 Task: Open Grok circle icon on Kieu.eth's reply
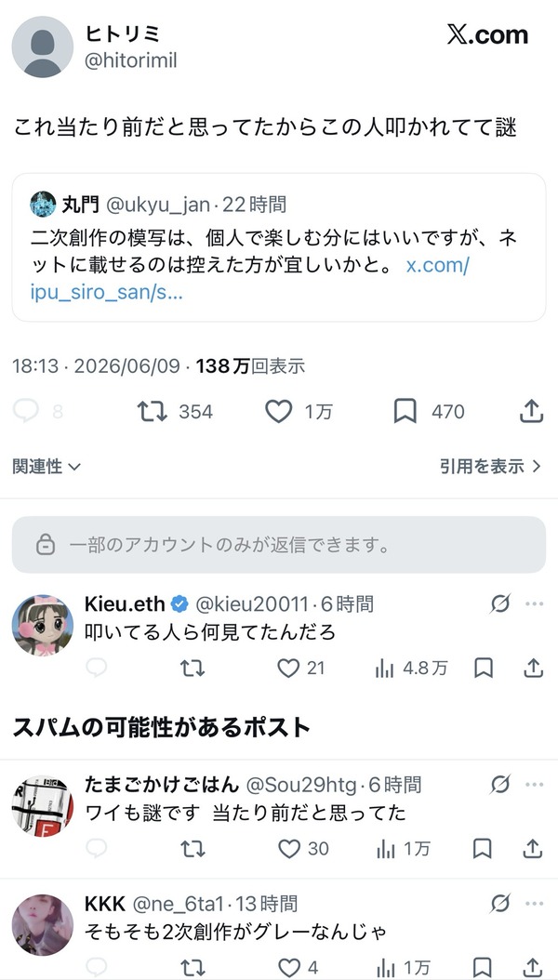[500, 603]
